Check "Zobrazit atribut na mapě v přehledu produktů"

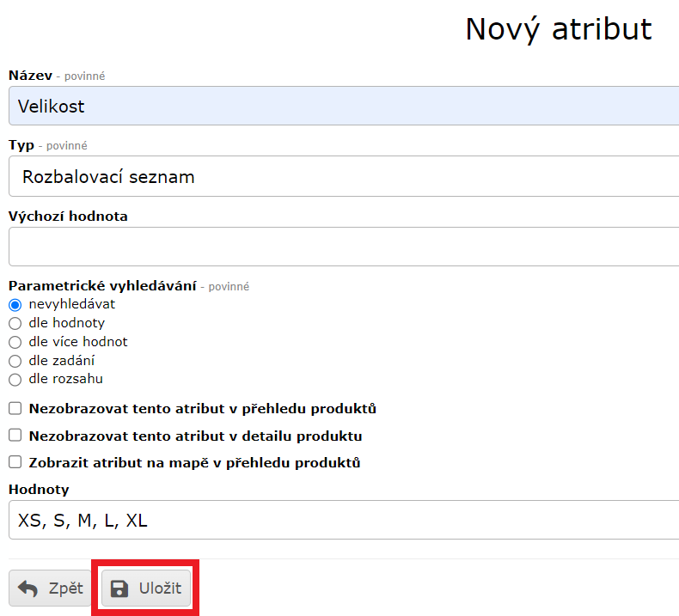click(x=15, y=462)
